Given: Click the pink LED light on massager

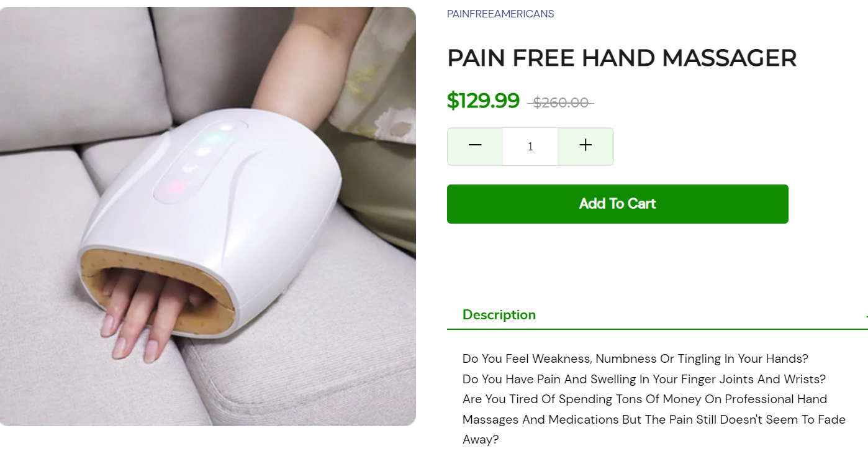Looking at the screenshot, I should (x=175, y=187).
